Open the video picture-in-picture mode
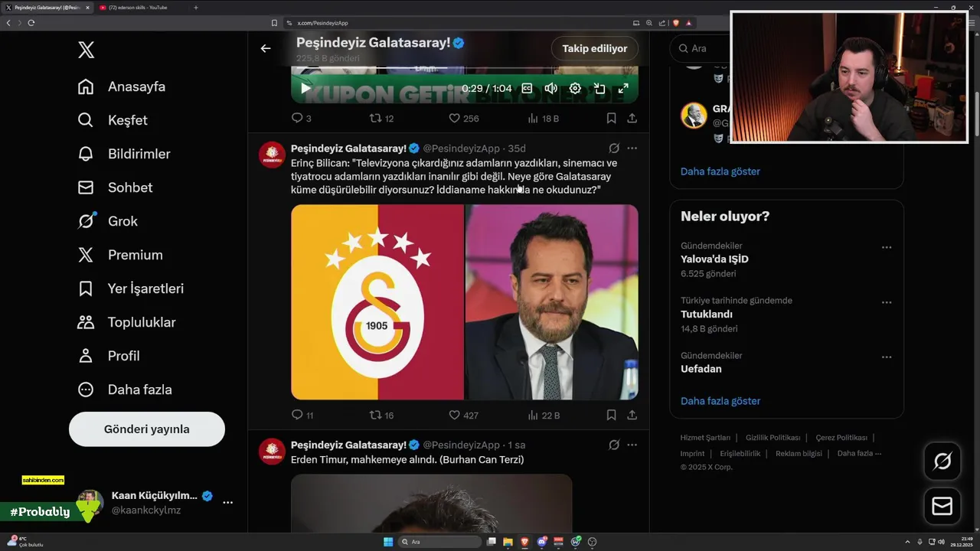The image size is (980, 551). pos(599,88)
